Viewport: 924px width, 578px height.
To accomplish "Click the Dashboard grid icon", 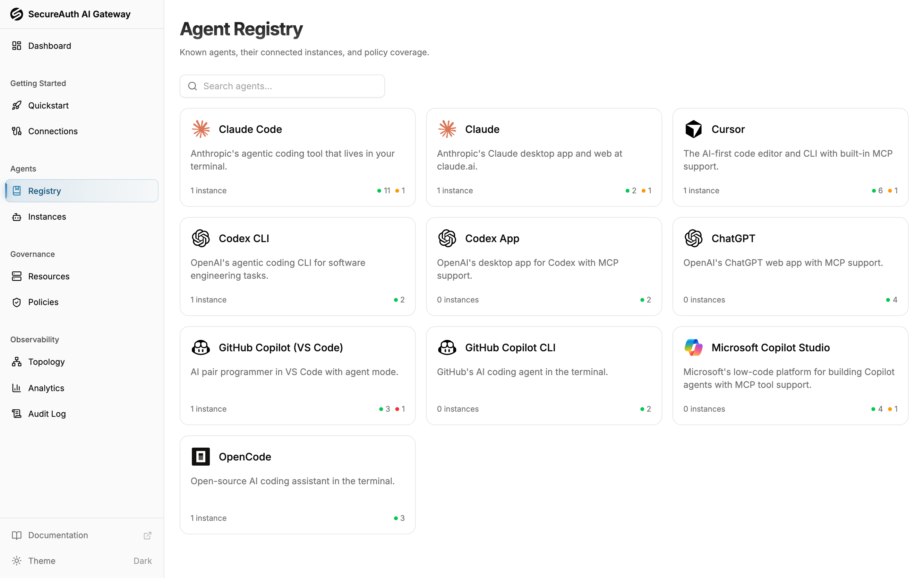I will point(16,46).
